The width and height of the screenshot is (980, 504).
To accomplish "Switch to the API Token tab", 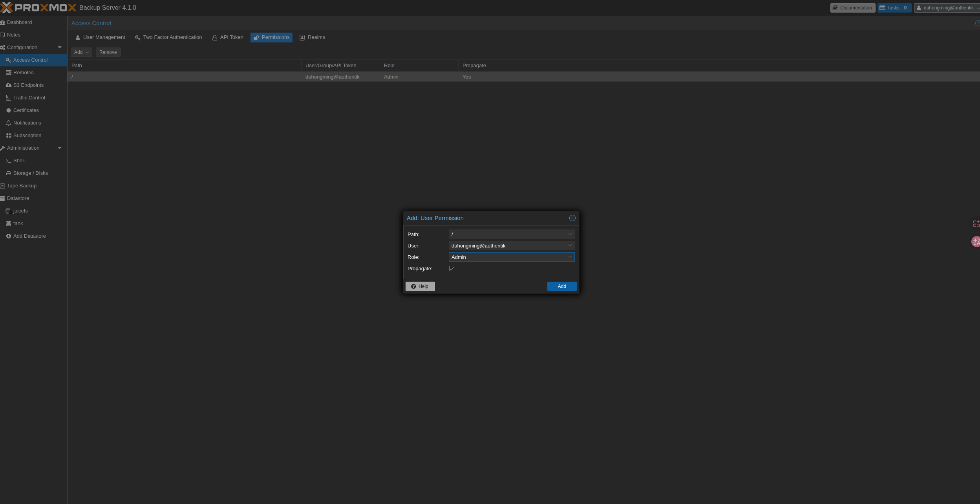I will point(228,37).
